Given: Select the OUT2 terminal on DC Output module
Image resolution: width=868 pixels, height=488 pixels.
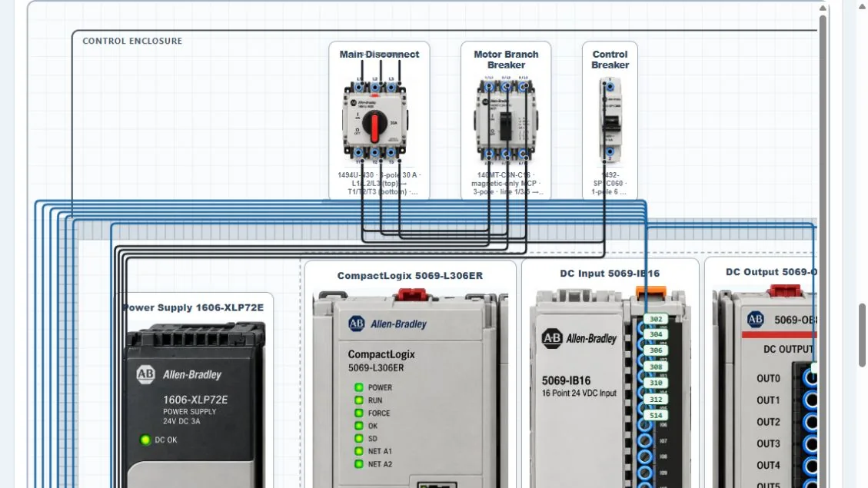Looking at the screenshot, I should coord(810,422).
